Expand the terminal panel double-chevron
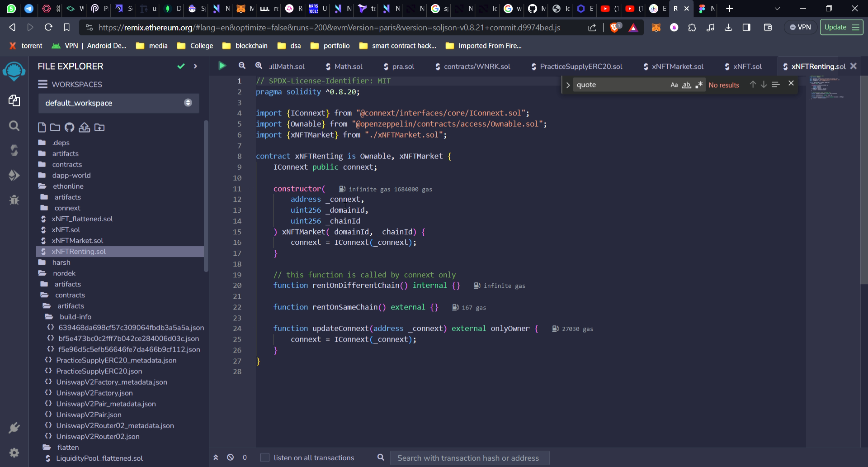Image resolution: width=868 pixels, height=467 pixels. [216, 457]
